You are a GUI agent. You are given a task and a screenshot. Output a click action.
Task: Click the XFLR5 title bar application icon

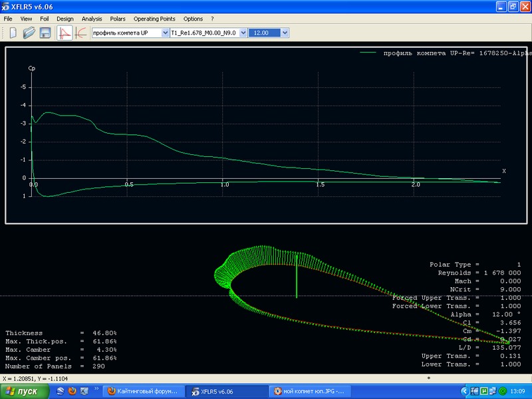pos(6,6)
